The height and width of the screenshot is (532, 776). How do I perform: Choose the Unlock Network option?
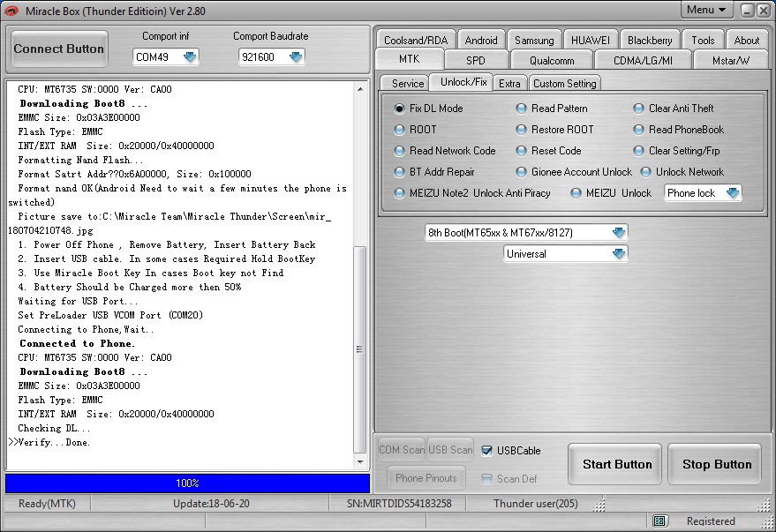pos(646,172)
